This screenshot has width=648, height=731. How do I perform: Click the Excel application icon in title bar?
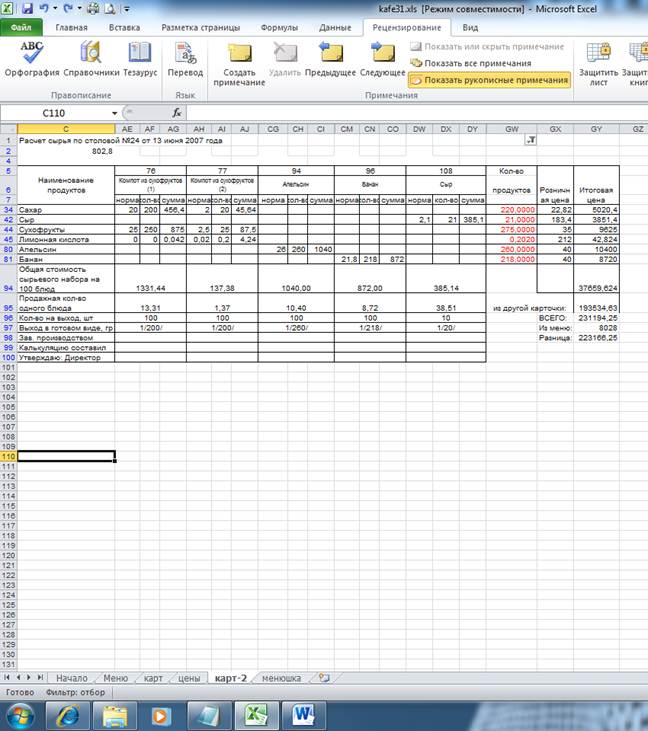(x=8, y=8)
